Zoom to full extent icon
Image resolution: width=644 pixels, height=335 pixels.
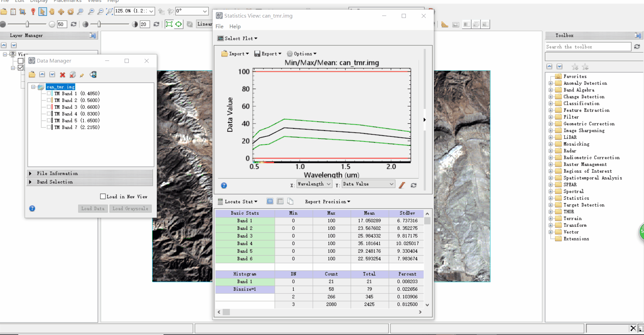[x=109, y=12]
